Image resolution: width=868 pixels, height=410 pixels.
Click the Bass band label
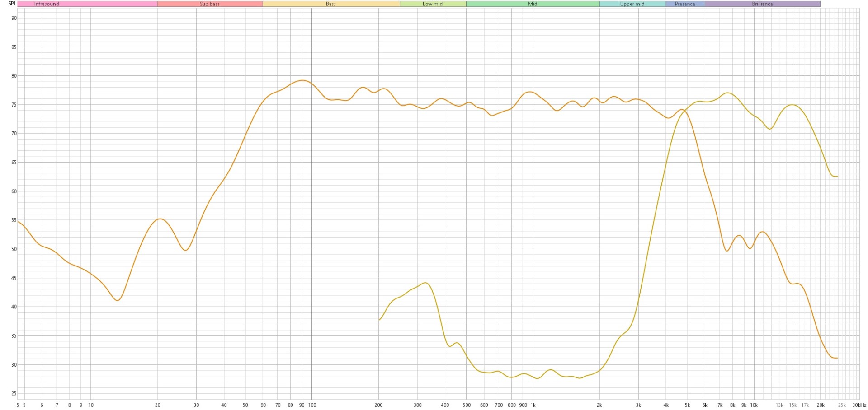click(x=331, y=4)
